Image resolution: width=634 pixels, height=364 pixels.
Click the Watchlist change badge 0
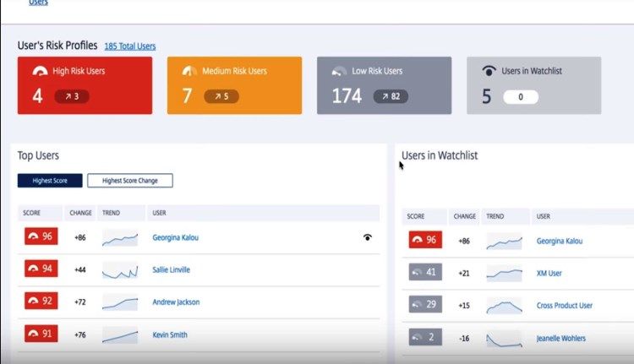click(521, 97)
